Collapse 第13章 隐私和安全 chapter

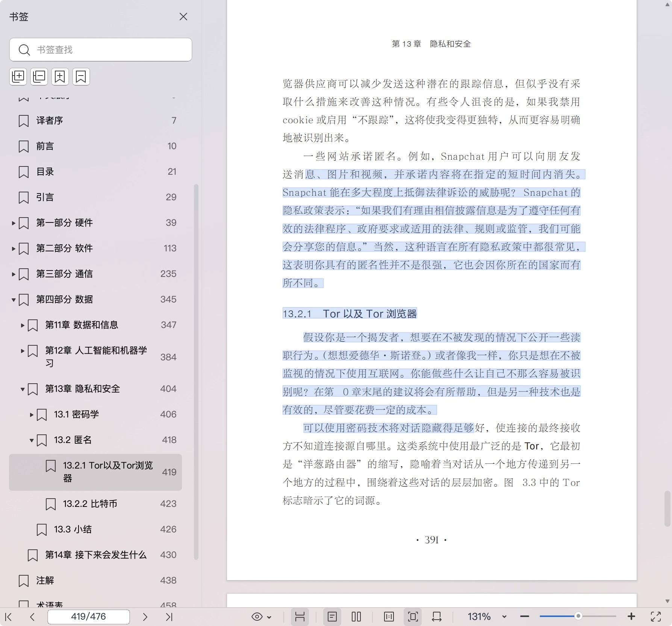point(22,389)
